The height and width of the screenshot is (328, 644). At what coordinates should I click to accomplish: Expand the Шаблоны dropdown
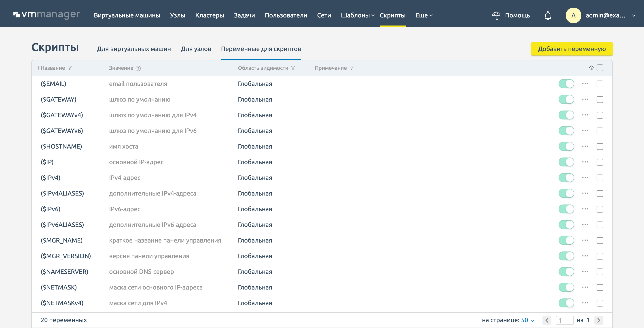coord(358,15)
